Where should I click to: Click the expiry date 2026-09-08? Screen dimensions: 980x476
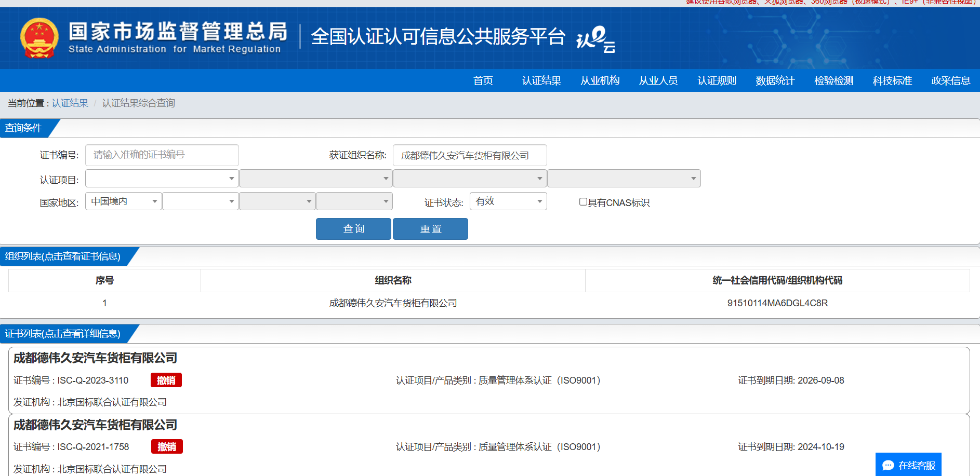point(821,380)
